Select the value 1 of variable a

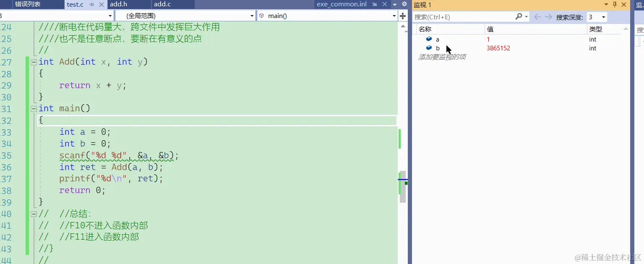(x=488, y=39)
